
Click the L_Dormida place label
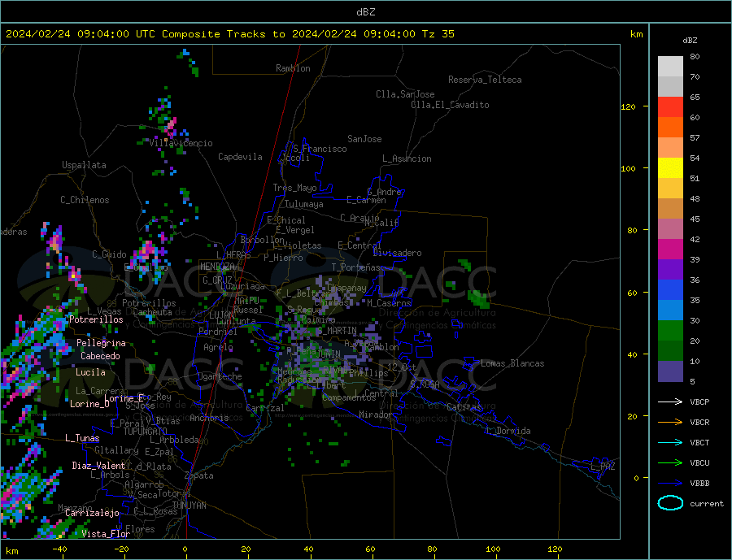coord(508,431)
